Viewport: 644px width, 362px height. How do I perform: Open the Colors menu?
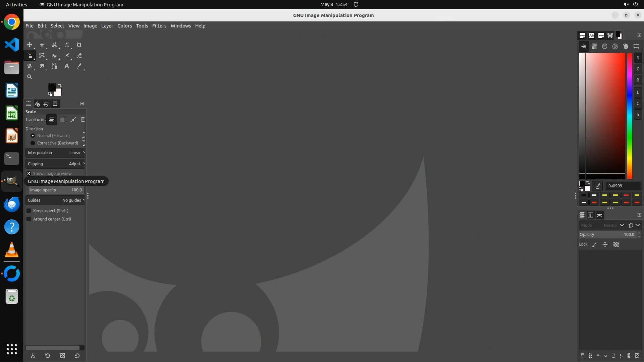[124, 26]
